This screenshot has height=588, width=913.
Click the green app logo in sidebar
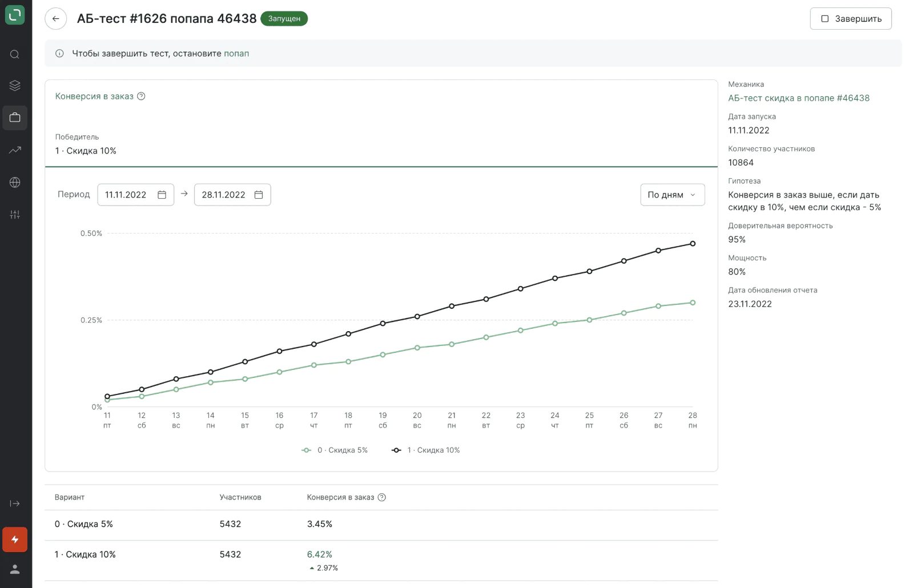[15, 15]
